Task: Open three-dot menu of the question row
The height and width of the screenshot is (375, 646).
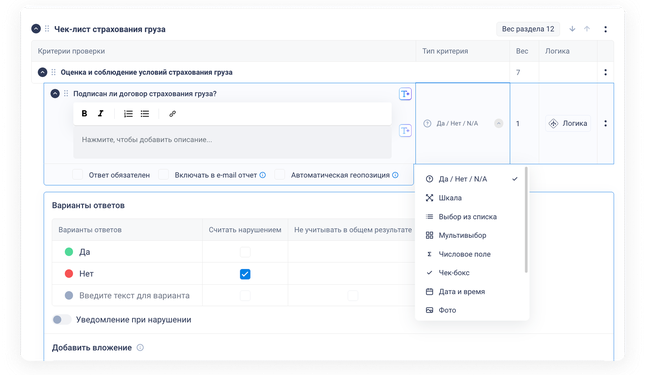Action: (x=605, y=123)
